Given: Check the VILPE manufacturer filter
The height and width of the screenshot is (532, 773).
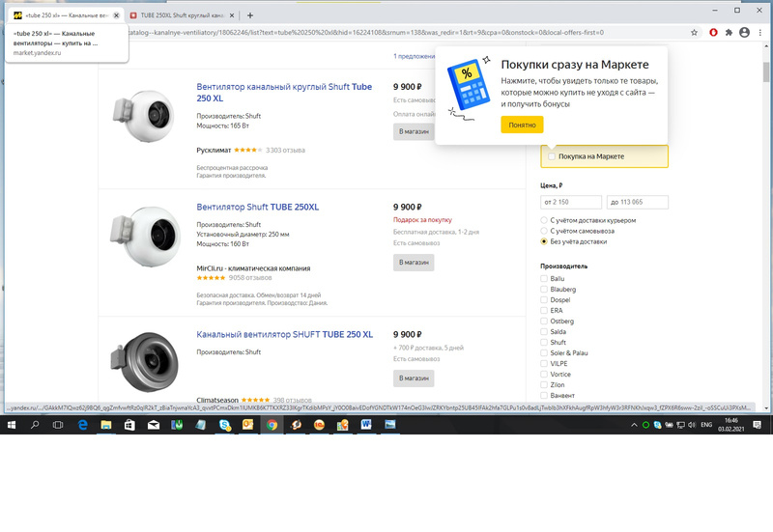Looking at the screenshot, I should (544, 364).
